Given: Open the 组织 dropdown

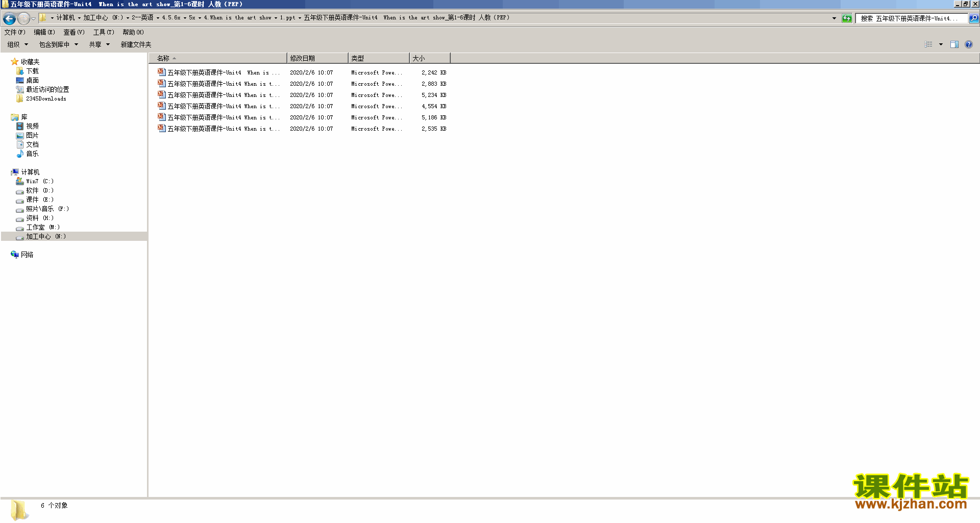Looking at the screenshot, I should pyautogui.click(x=18, y=44).
